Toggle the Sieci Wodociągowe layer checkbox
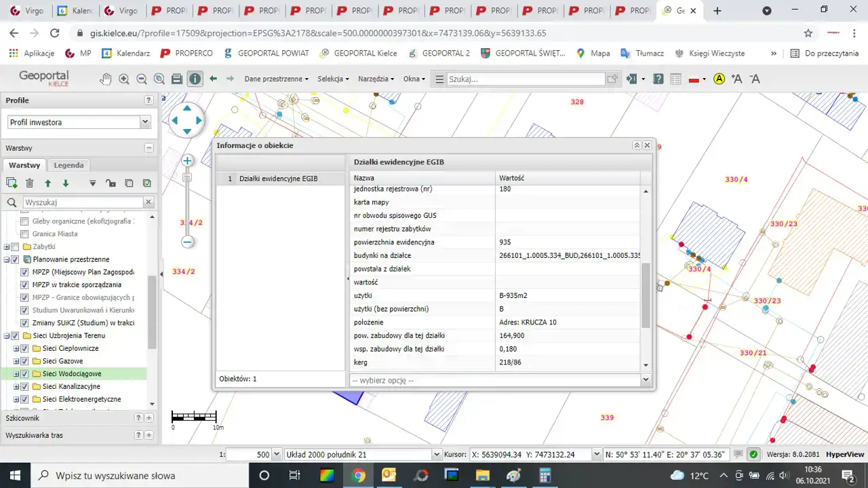The width and height of the screenshot is (868, 488). pos(25,374)
